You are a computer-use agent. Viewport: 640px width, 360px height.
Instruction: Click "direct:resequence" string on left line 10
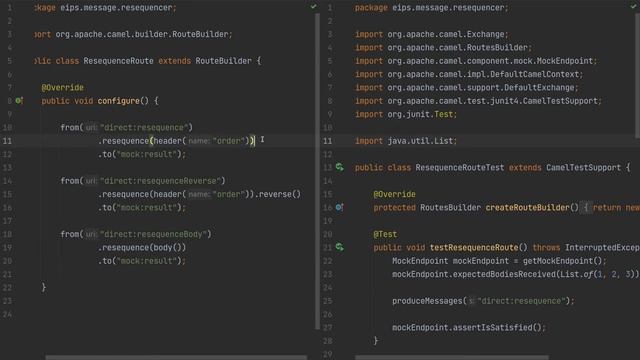click(144, 127)
